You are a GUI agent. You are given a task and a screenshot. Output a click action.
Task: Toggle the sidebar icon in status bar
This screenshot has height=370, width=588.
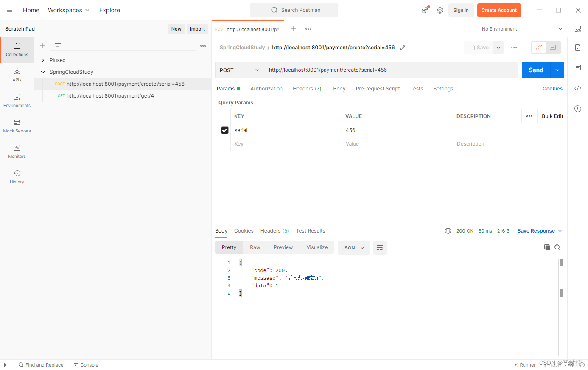tap(7, 365)
